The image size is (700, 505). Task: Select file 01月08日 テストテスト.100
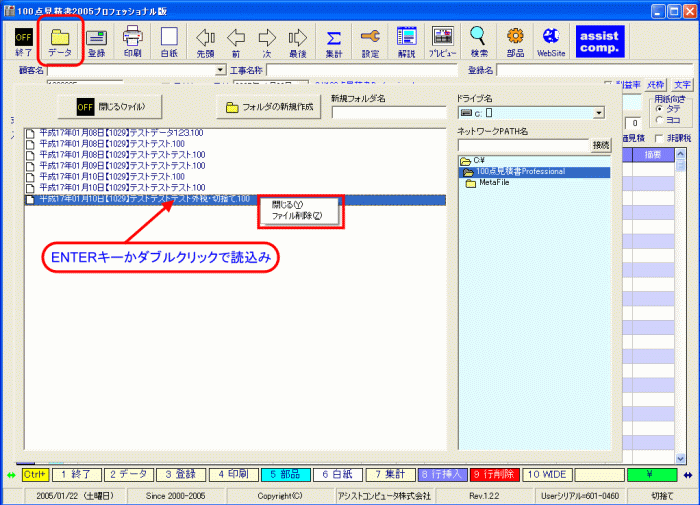[112, 144]
